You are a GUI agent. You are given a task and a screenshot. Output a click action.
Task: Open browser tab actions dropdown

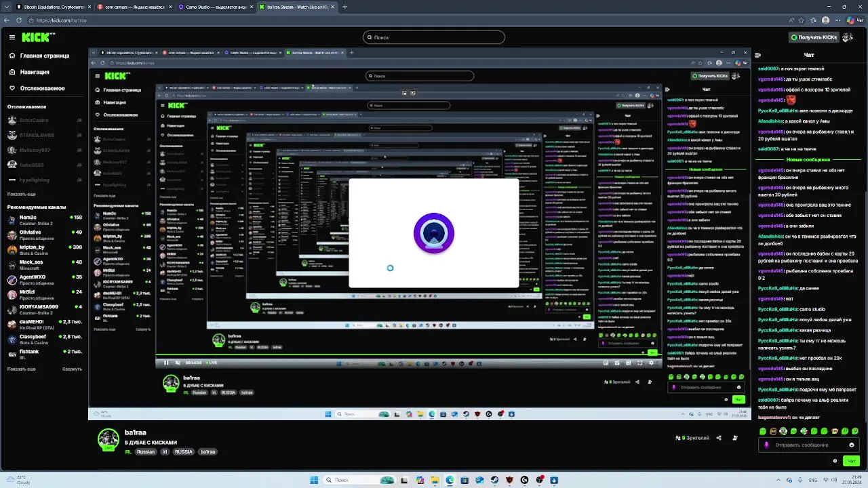tap(5, 7)
